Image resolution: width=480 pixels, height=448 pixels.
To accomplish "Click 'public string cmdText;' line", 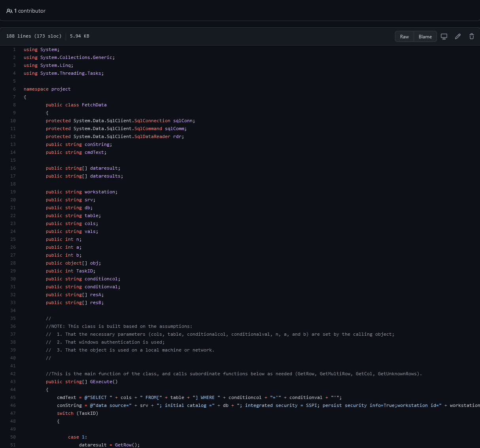I will [x=76, y=152].
